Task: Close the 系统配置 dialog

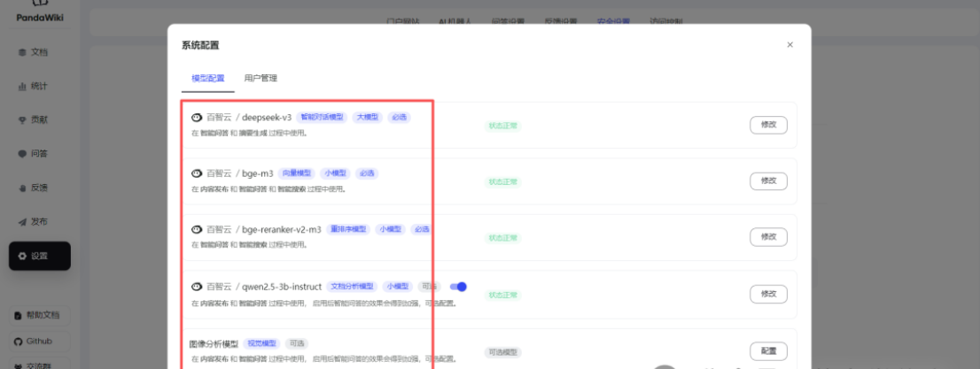Action: pyautogui.click(x=789, y=45)
